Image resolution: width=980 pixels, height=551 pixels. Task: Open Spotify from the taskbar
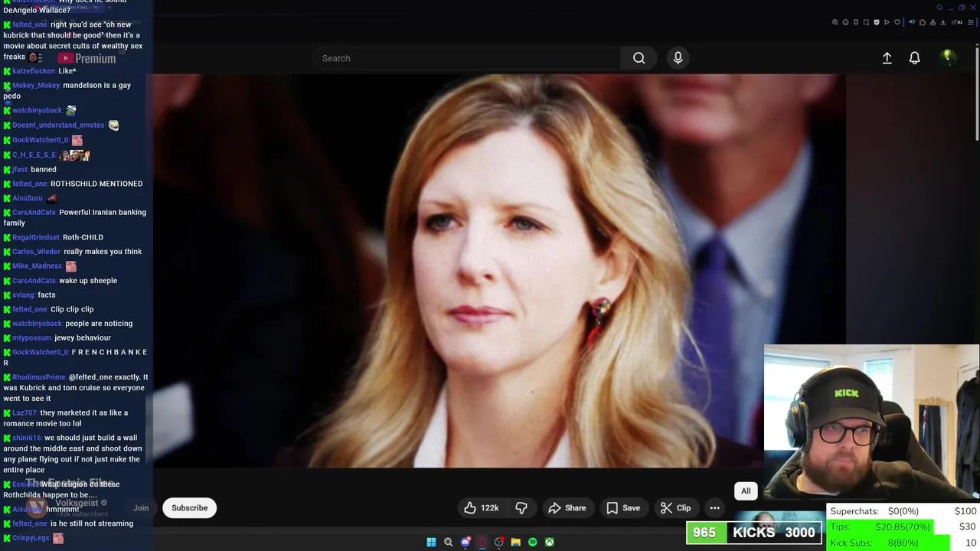coord(532,542)
